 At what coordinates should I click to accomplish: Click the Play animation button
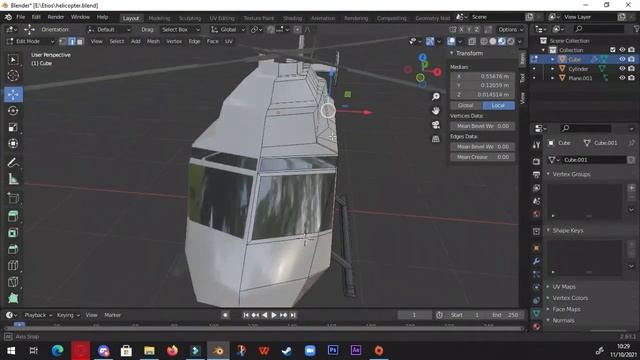274,315
